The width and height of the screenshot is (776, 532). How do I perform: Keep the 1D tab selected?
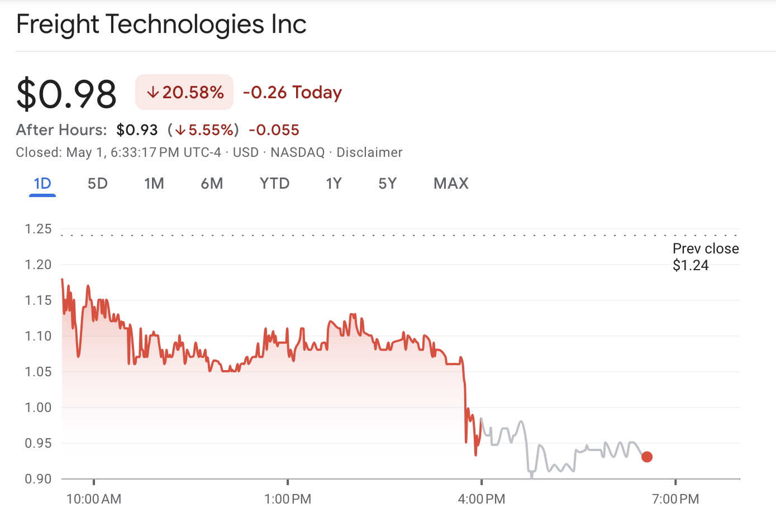[42, 183]
